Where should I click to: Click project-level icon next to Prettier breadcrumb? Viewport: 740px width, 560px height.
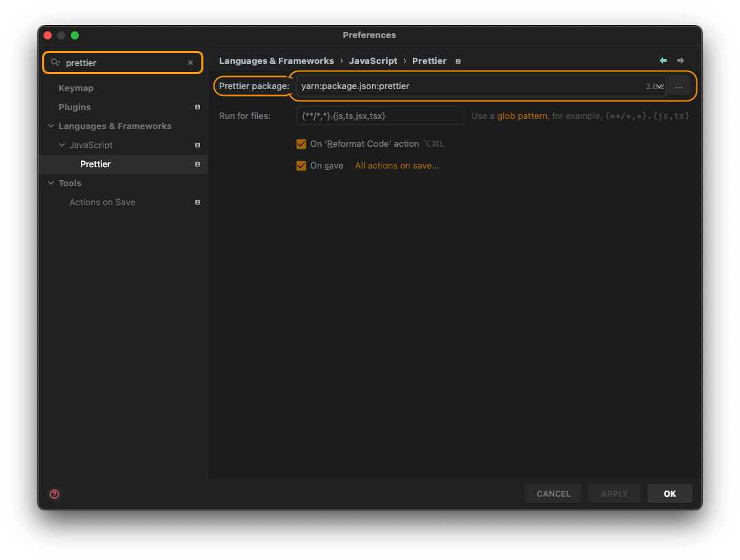458,61
